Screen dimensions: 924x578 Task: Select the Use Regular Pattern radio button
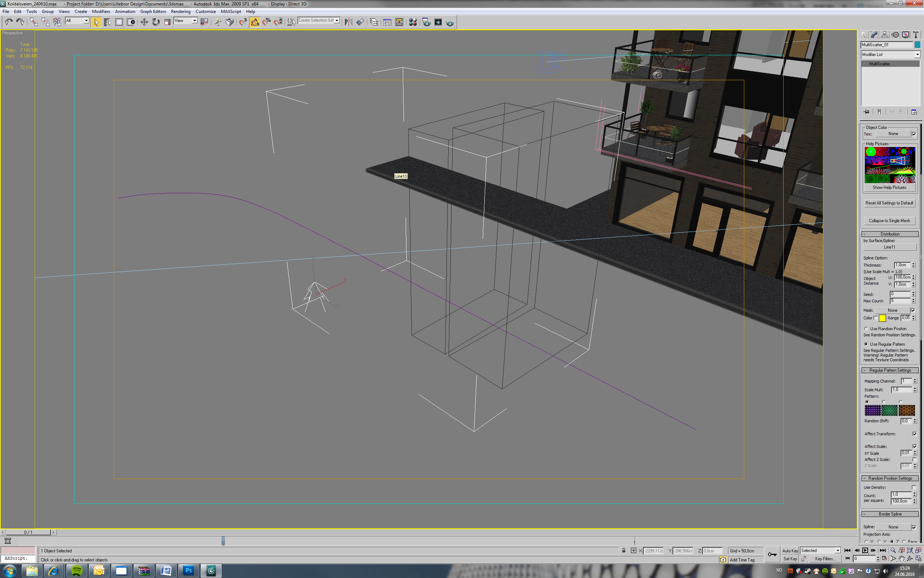point(866,344)
